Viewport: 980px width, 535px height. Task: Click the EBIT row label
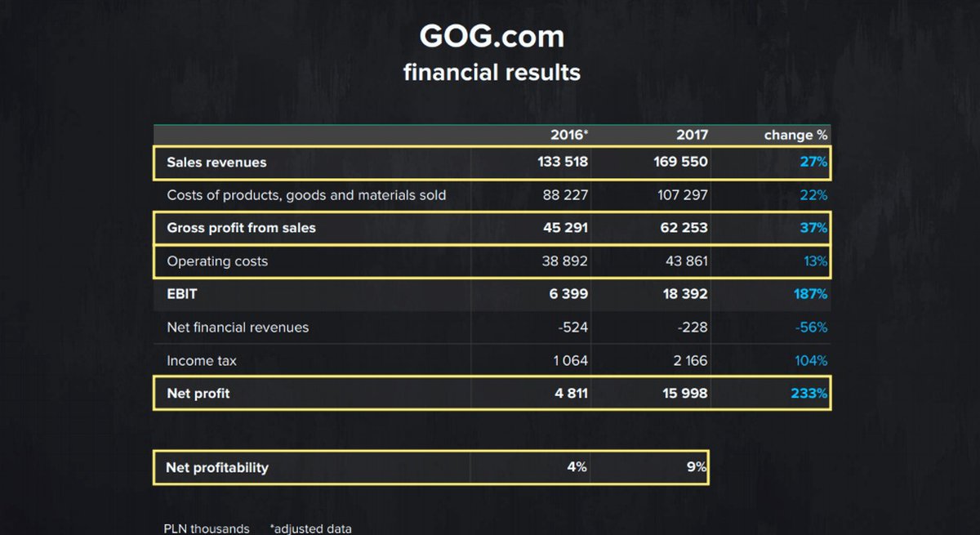pos(181,294)
